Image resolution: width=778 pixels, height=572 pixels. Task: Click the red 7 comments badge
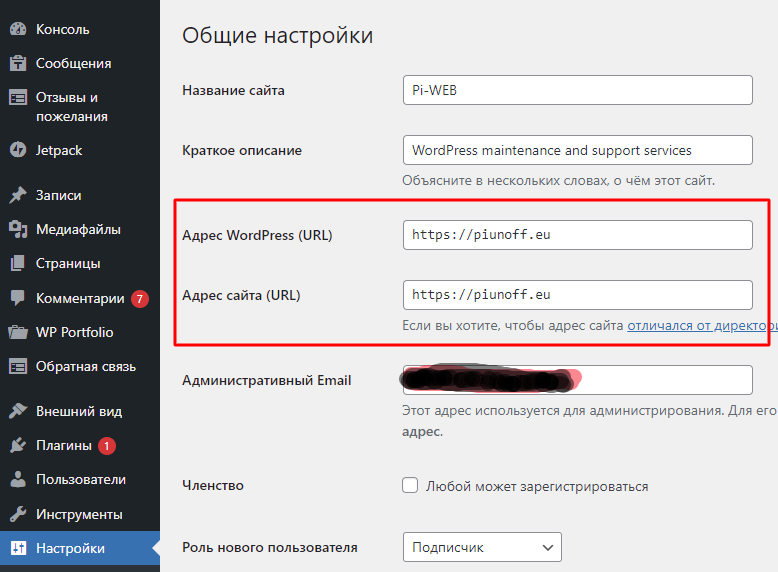click(140, 299)
